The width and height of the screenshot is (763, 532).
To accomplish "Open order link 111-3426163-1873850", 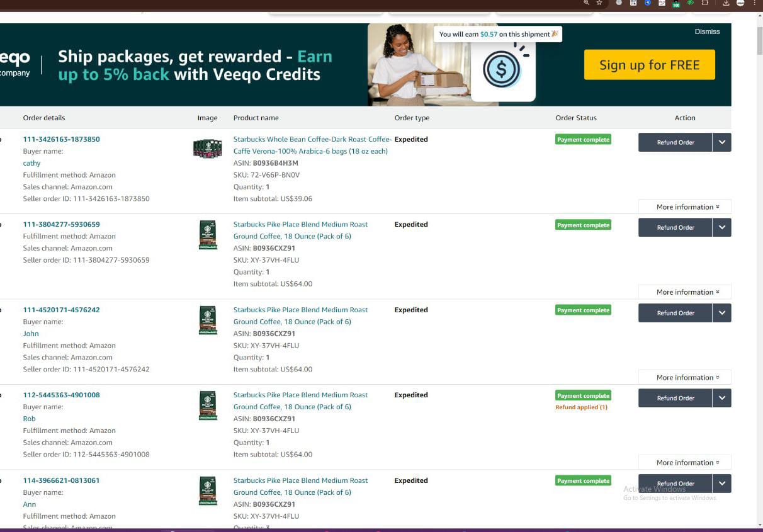I will pos(61,139).
